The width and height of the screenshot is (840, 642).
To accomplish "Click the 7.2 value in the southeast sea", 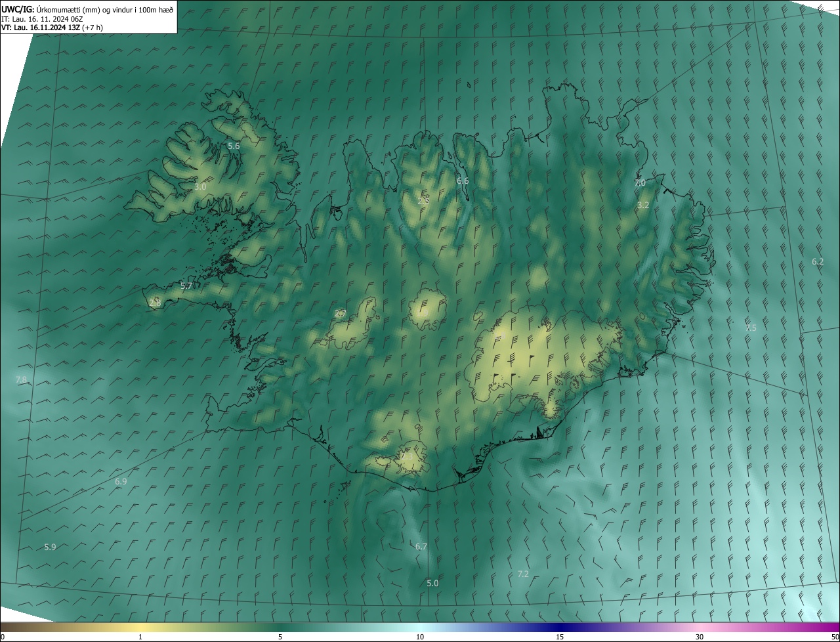I will (x=523, y=574).
